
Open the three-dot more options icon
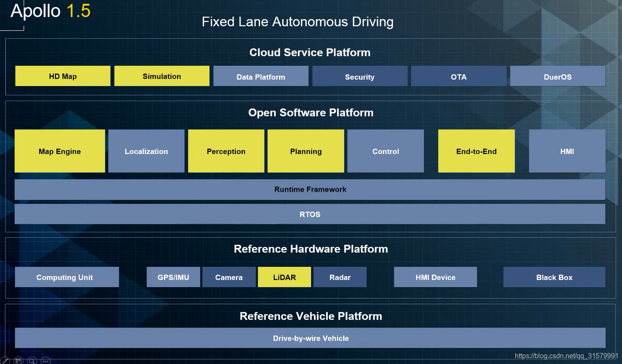(x=45, y=361)
